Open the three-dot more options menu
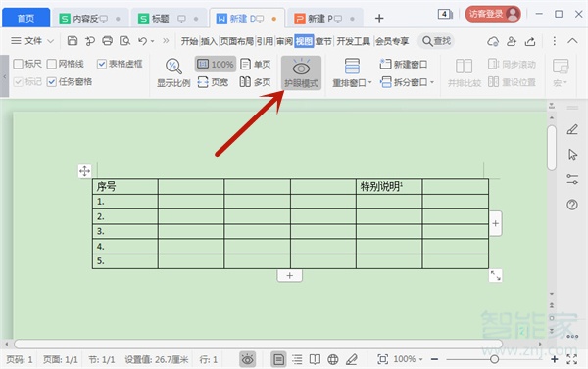588x369 pixels. point(555,41)
